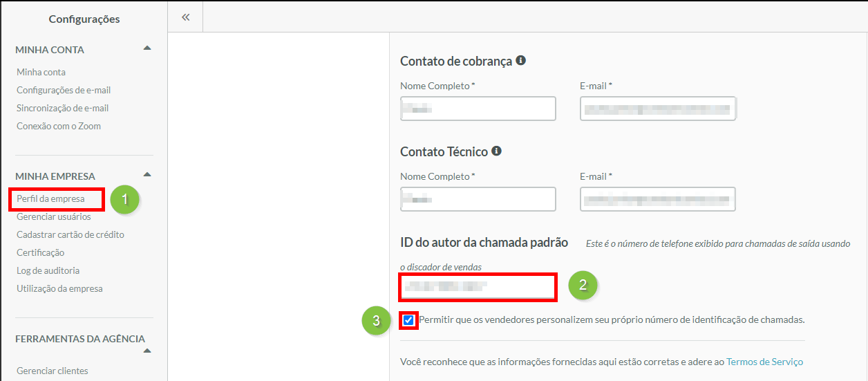Focus billing contact E-mail field
Viewport: 868px width, 381px height.
click(658, 109)
